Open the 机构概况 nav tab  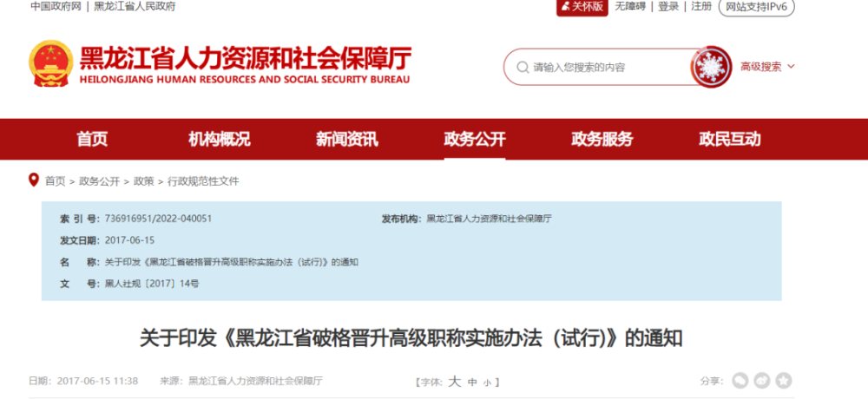[220, 140]
